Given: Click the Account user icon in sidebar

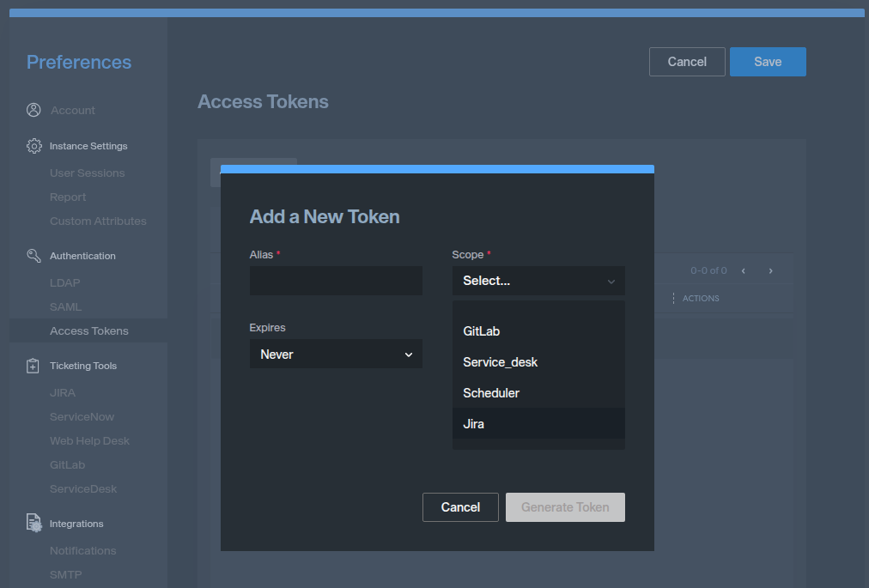Looking at the screenshot, I should [33, 110].
